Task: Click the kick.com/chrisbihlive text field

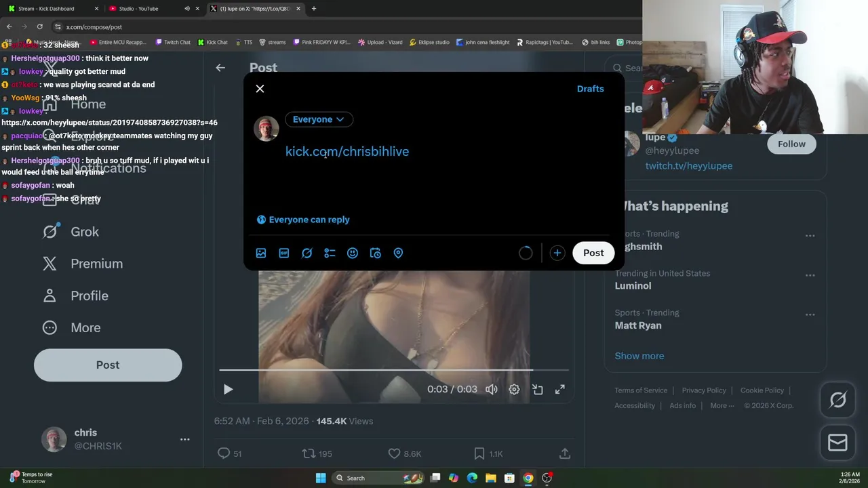Action: click(347, 151)
